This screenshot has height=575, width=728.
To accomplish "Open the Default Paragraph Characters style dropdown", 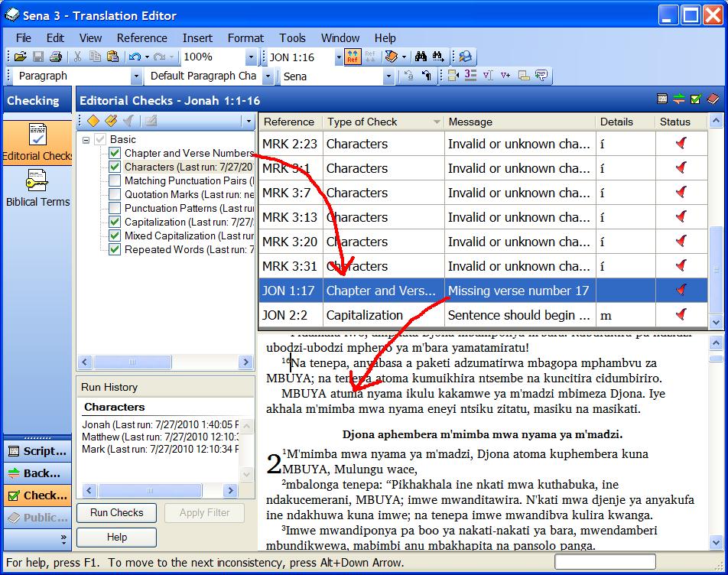I will 268,76.
